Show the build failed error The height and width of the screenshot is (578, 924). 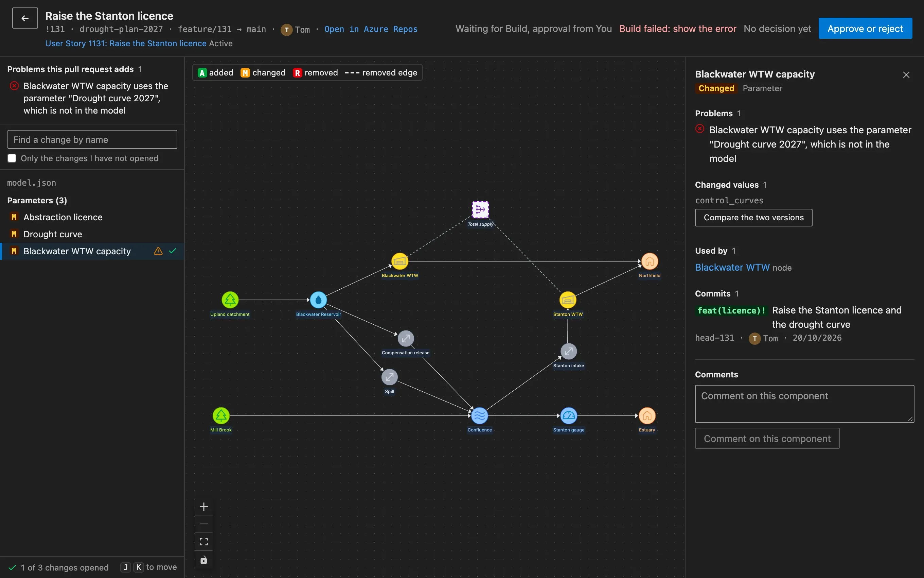point(678,29)
